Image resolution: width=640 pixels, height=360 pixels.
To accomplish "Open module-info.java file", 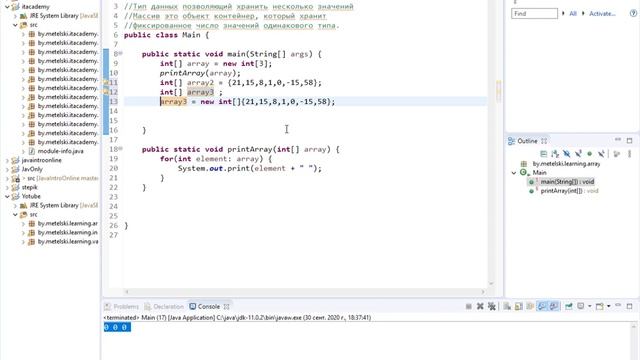I will click(x=60, y=151).
